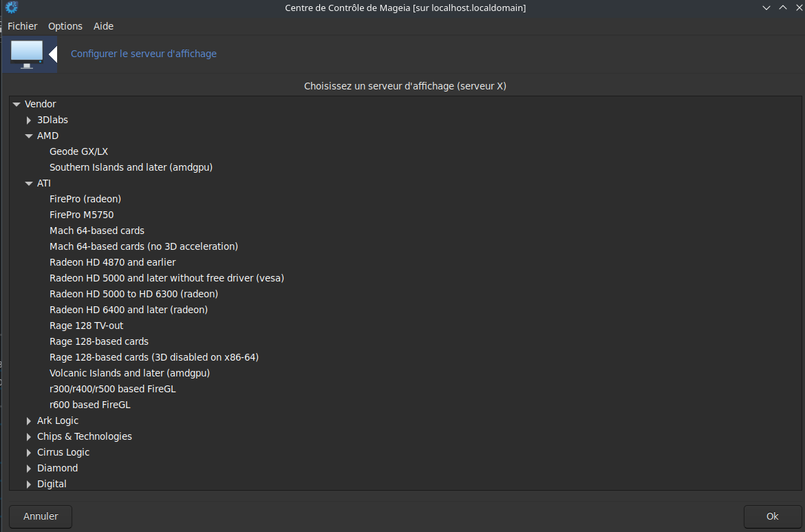The image size is (805, 532).
Task: Maximize the Mageia Control Center window
Action: point(783,8)
